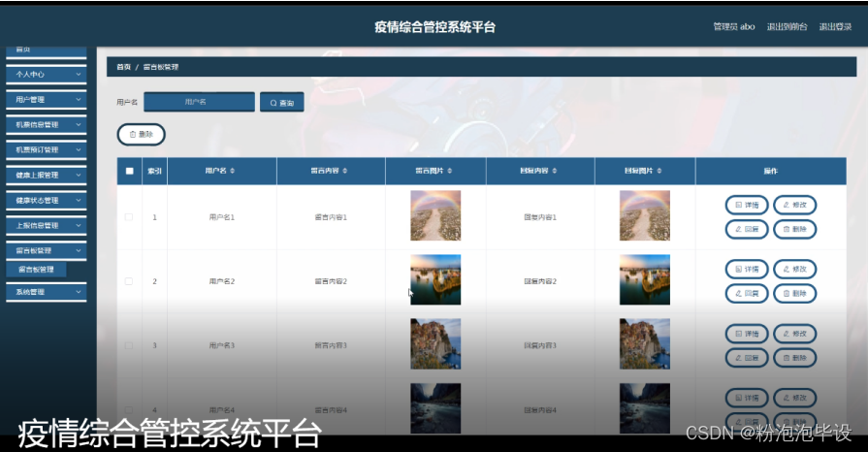Click the 查询 search button
868x452 pixels.
[x=282, y=103]
